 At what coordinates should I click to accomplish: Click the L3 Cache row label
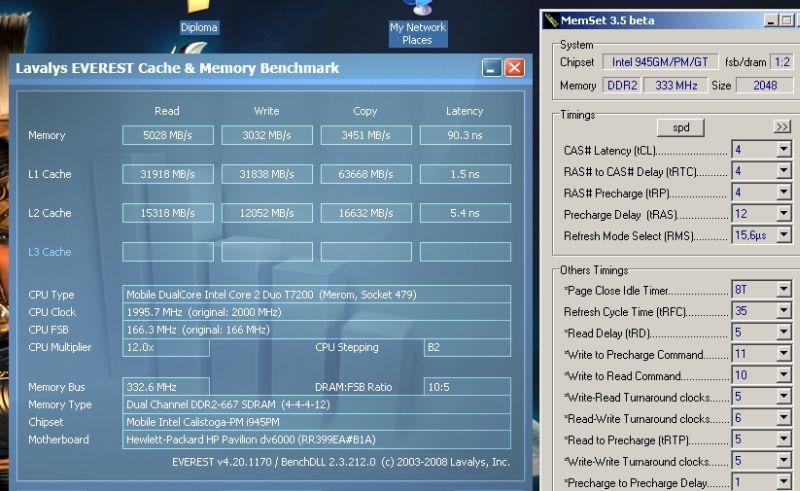(49, 252)
